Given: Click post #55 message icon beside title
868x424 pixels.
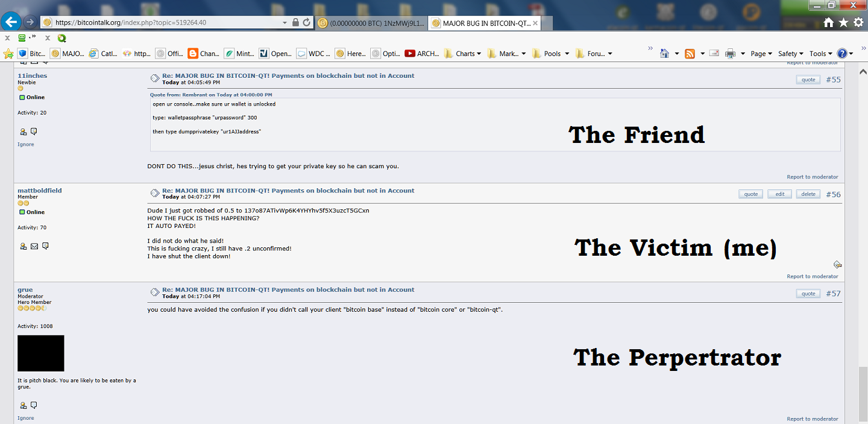Looking at the screenshot, I should pyautogui.click(x=155, y=77).
